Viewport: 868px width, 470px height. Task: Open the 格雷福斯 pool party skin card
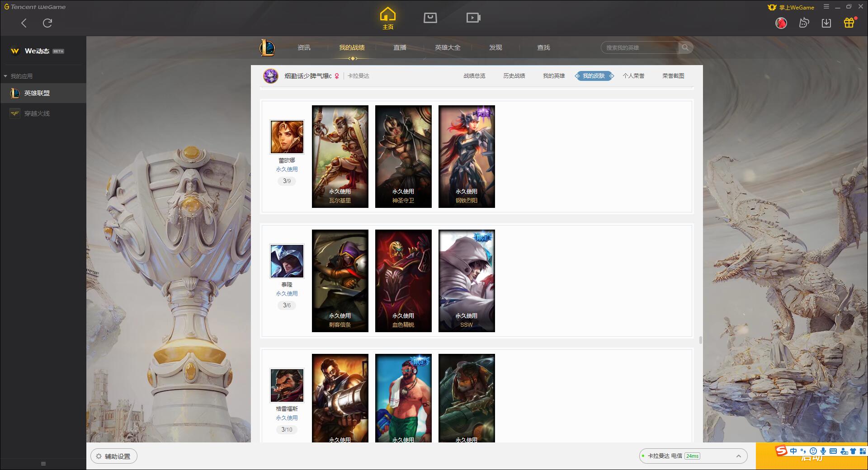point(403,398)
